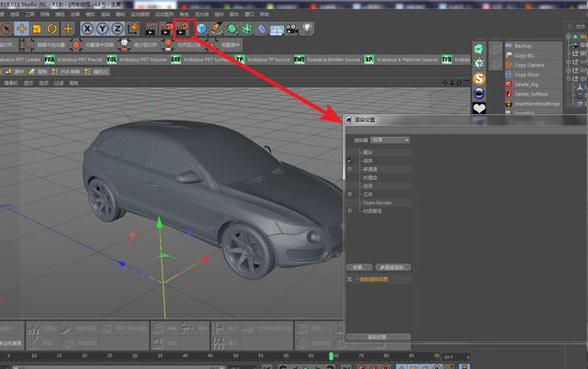588x369 pixels.
Task: Click the bottom 渲染设置... button
Action: point(378,337)
